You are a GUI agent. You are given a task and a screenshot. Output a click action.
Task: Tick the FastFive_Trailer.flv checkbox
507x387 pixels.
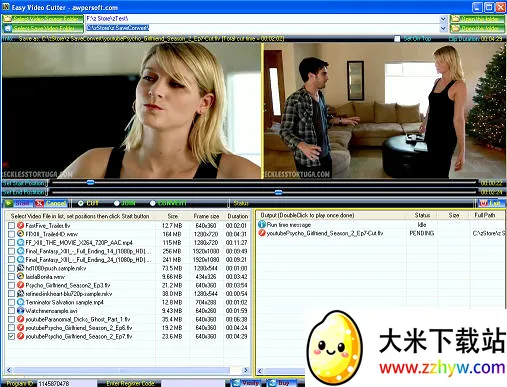click(x=11, y=226)
